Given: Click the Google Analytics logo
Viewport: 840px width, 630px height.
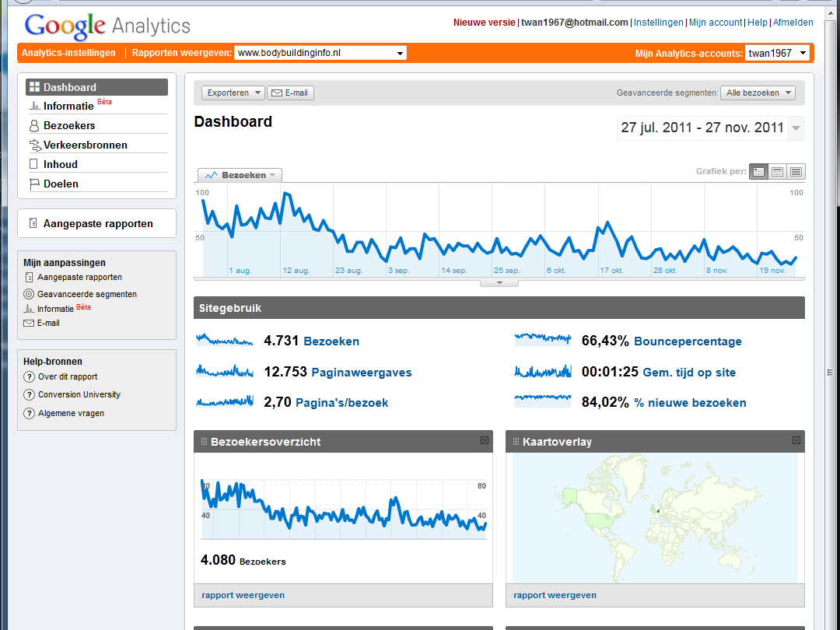Looking at the screenshot, I should click(107, 26).
